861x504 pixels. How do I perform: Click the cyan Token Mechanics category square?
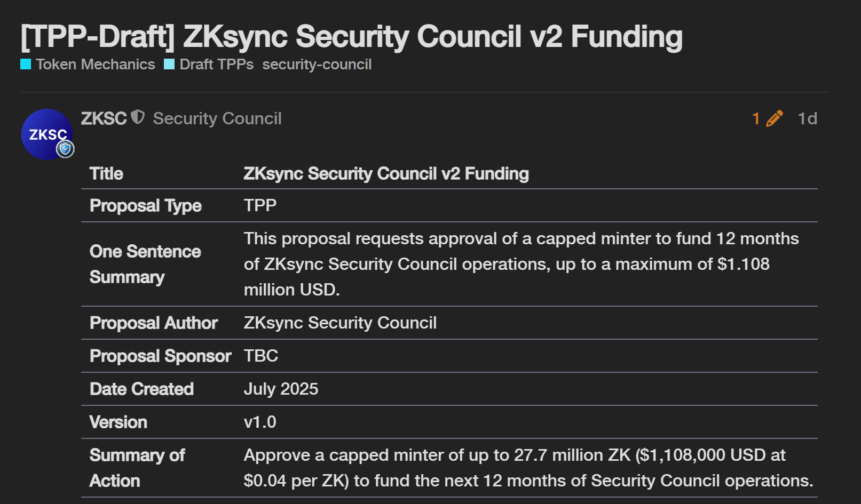click(26, 65)
